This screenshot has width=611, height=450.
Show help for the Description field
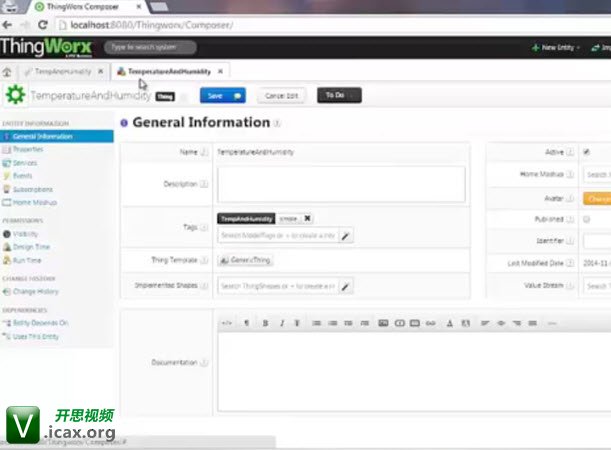tap(204, 184)
